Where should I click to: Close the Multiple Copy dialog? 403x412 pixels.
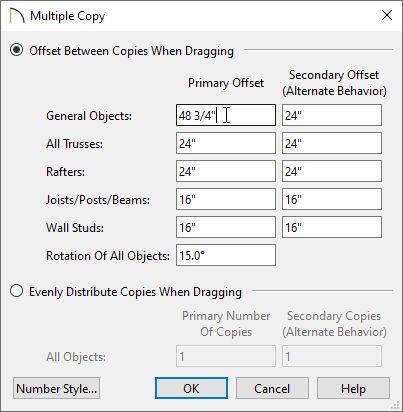[x=387, y=15]
